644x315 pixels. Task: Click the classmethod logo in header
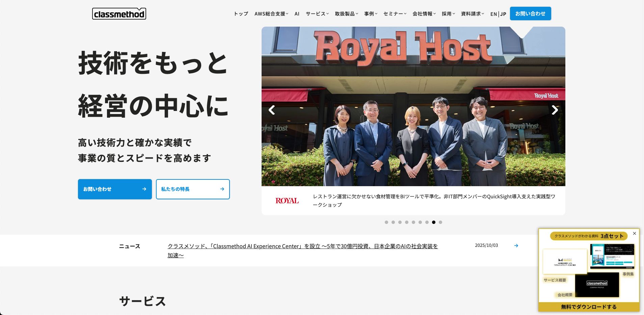pyautogui.click(x=119, y=14)
